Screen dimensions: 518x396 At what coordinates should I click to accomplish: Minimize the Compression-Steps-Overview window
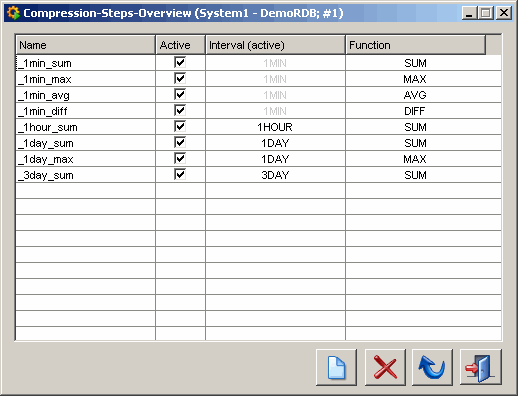(469, 13)
